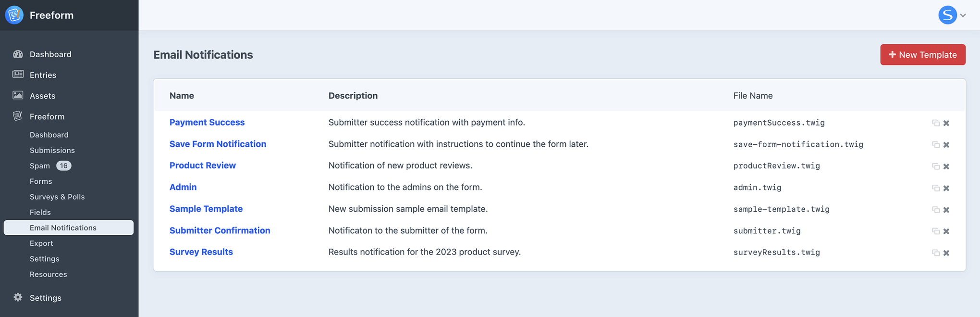Click the Freeform plugin icon in the sidebar
Viewport: 980px width, 317px height.
[17, 116]
